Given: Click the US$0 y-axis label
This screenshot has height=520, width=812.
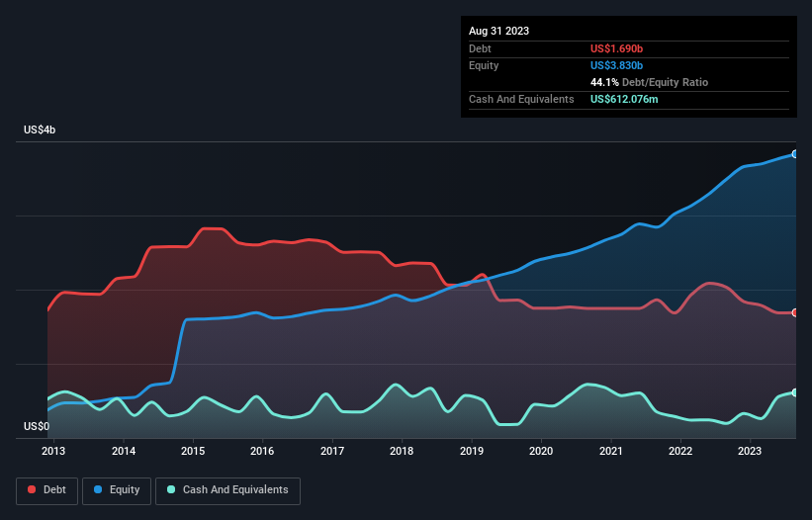Looking at the screenshot, I should pyautogui.click(x=37, y=426).
